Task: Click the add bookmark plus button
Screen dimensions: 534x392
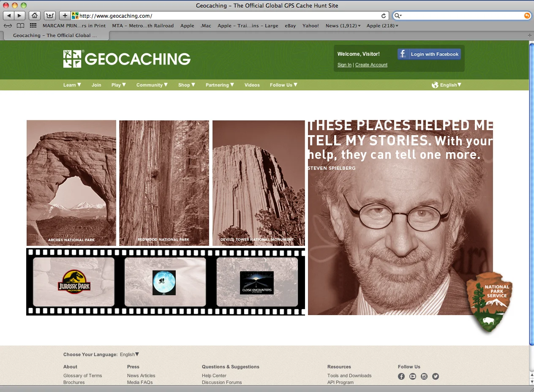Action: tap(65, 16)
